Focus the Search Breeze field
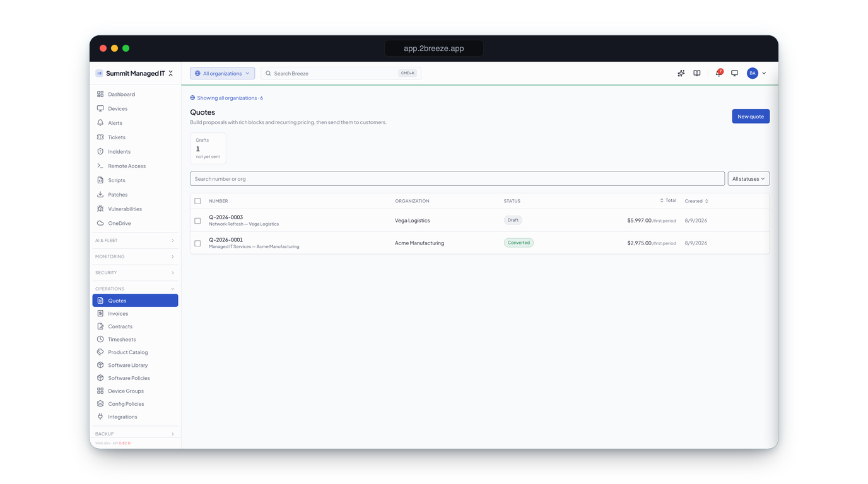Viewport: 868px width, 484px height. click(341, 73)
